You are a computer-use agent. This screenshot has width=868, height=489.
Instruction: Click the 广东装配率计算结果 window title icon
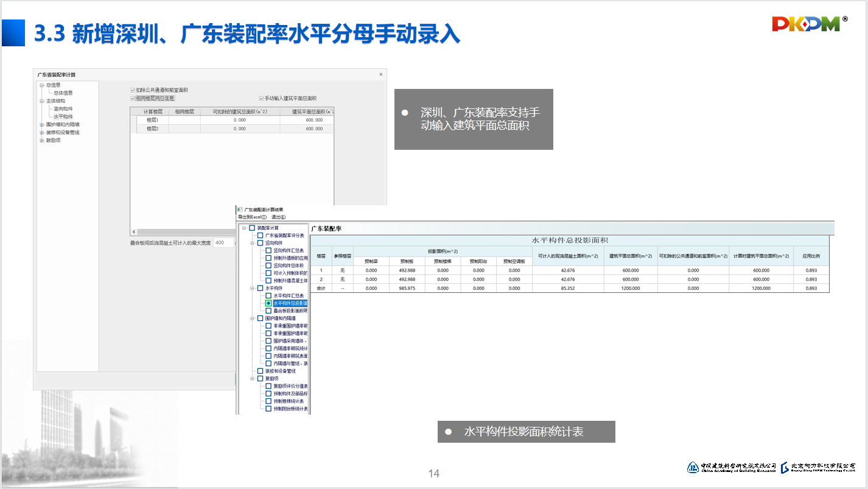point(239,209)
